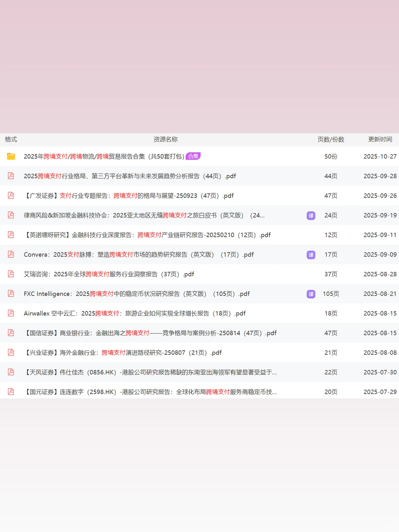Image resolution: width=399 pixels, height=532 pixels.
Task: Click the PDF icon for the 国信证券 report
Action: tap(11, 332)
